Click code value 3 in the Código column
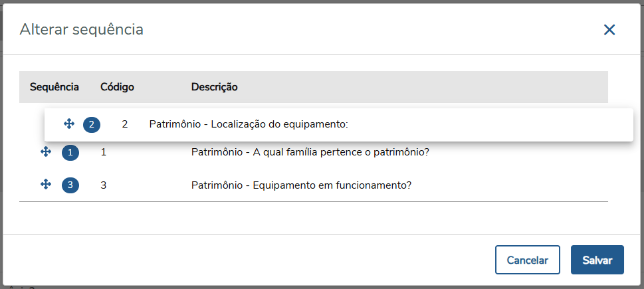The height and width of the screenshot is (289, 644). pyautogui.click(x=104, y=185)
